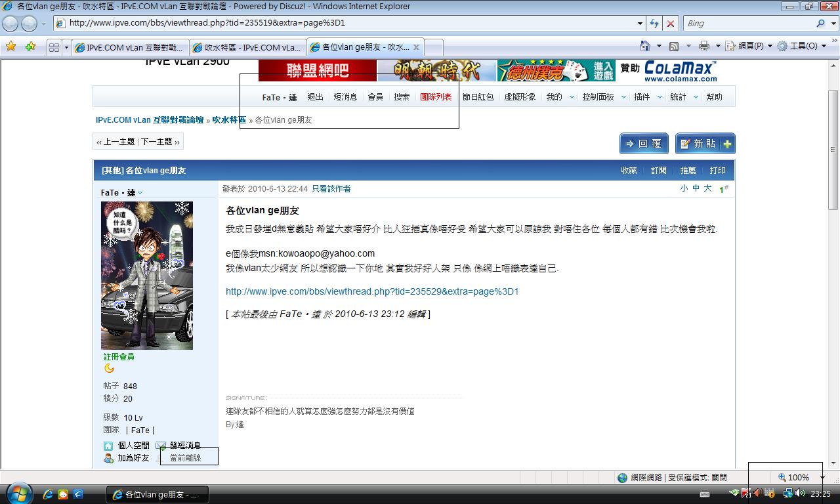Image resolution: width=840 pixels, height=504 pixels.
Task: Click the zoom magnifier 100% control
Action: 794,478
